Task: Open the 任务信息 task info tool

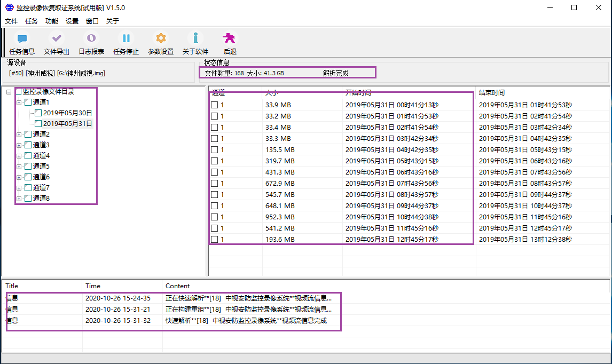Action: [22, 38]
